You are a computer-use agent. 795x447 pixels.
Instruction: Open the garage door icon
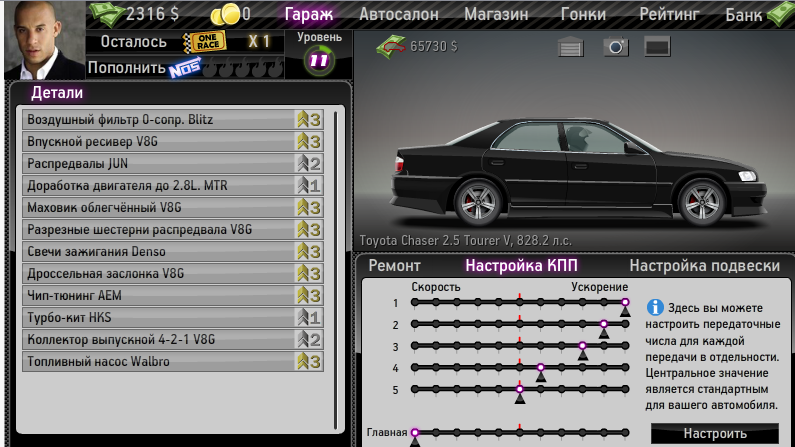(x=570, y=47)
